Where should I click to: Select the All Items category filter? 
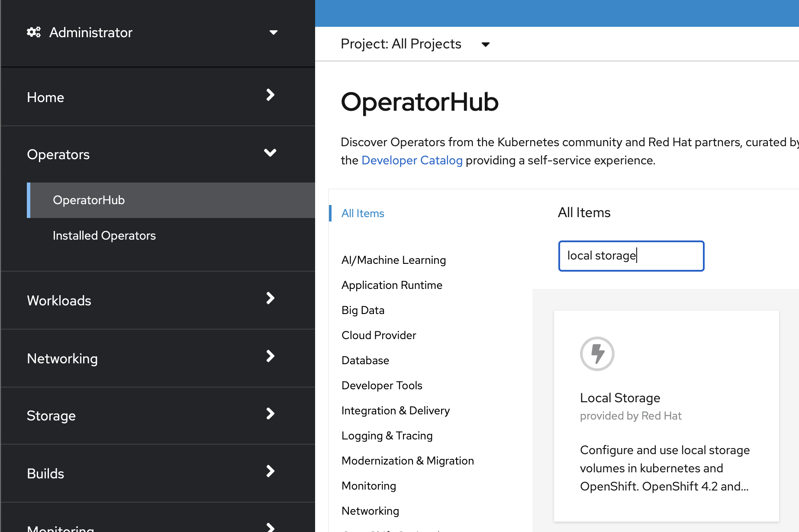(x=363, y=213)
